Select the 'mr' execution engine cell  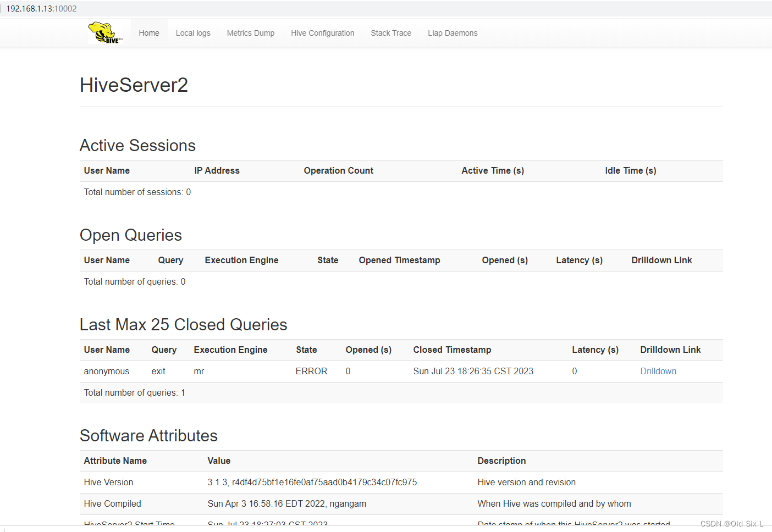(199, 372)
